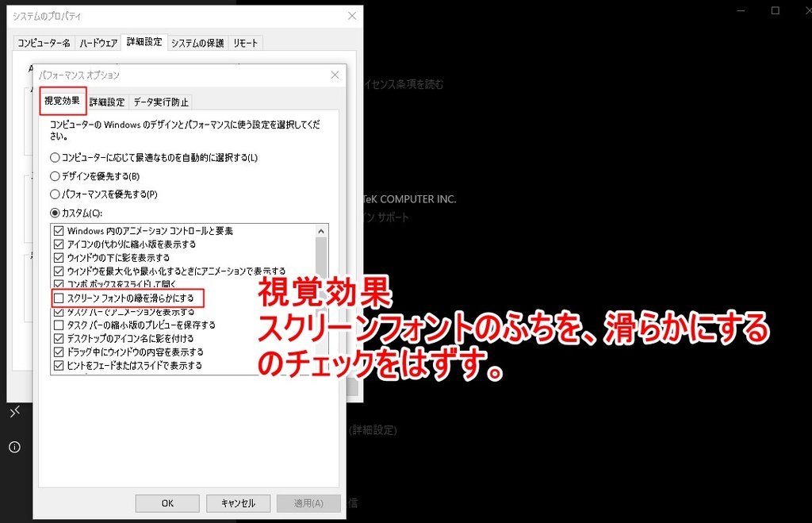Image resolution: width=812 pixels, height=523 pixels.
Task: Click the キャンセル button
Action: [x=238, y=503]
